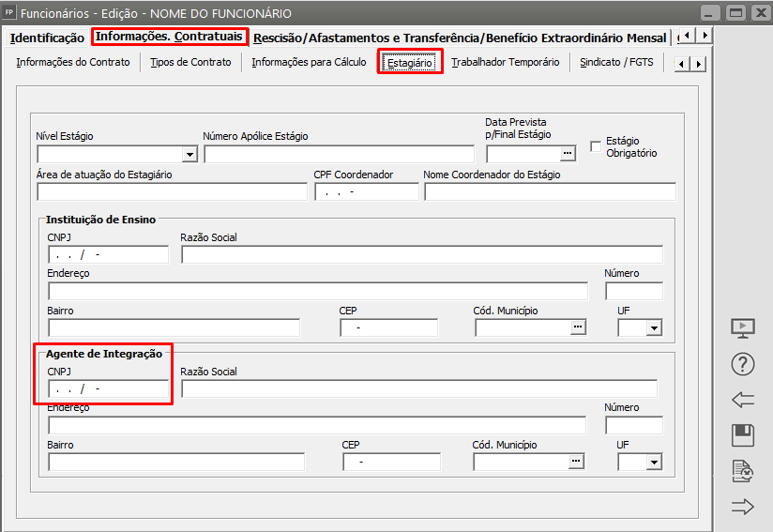The image size is (773, 532).
Task: Open the UF dropdown in Agente de Integração
Action: point(654,462)
